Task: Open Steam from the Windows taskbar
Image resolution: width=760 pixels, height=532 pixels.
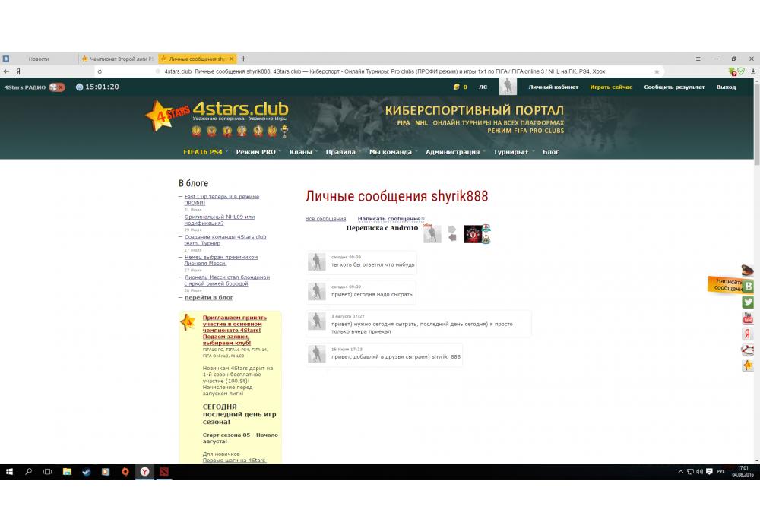Action: click(86, 472)
